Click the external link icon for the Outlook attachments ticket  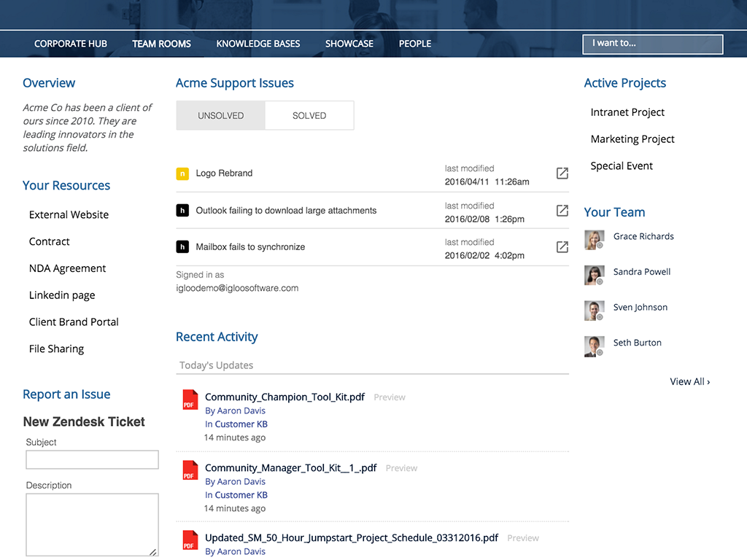coord(562,210)
